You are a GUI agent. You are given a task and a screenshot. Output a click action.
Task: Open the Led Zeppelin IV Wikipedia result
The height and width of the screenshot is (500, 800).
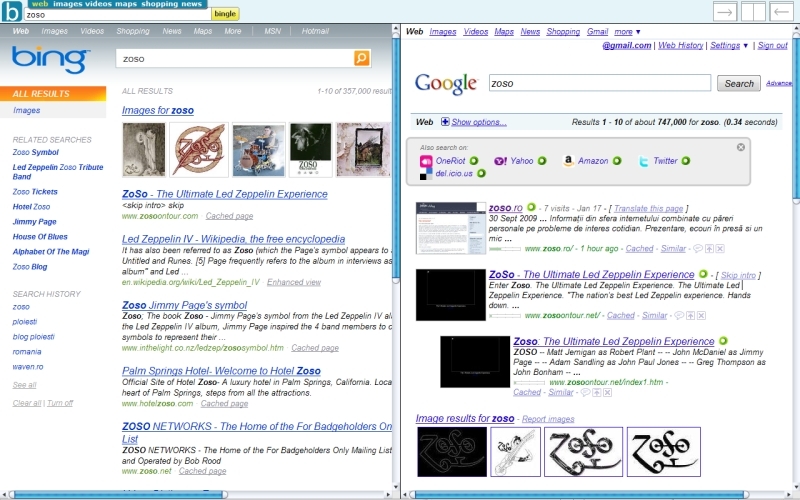pos(233,239)
